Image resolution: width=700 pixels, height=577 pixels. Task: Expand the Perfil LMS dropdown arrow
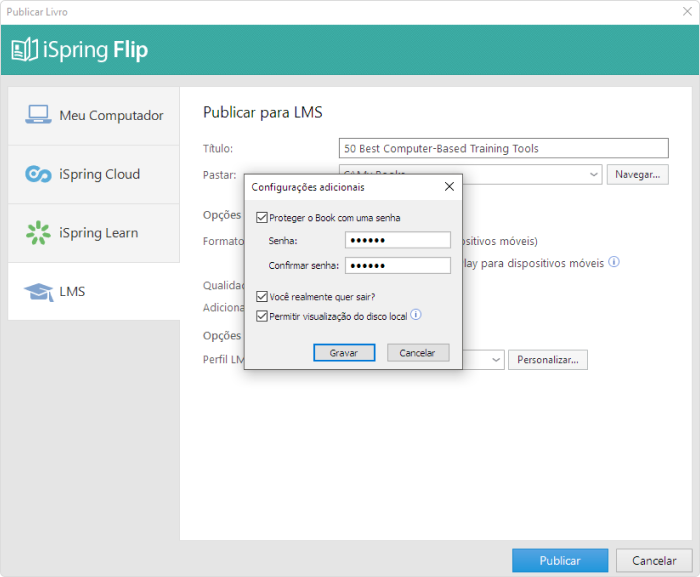click(496, 360)
